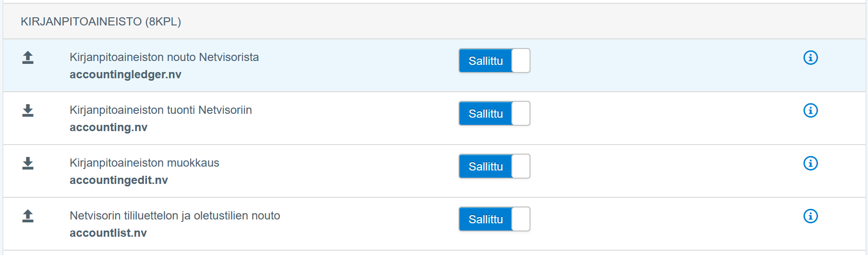This screenshot has width=868, height=255.
Task: Click the accountingedit.nv filename text
Action: click(x=119, y=180)
